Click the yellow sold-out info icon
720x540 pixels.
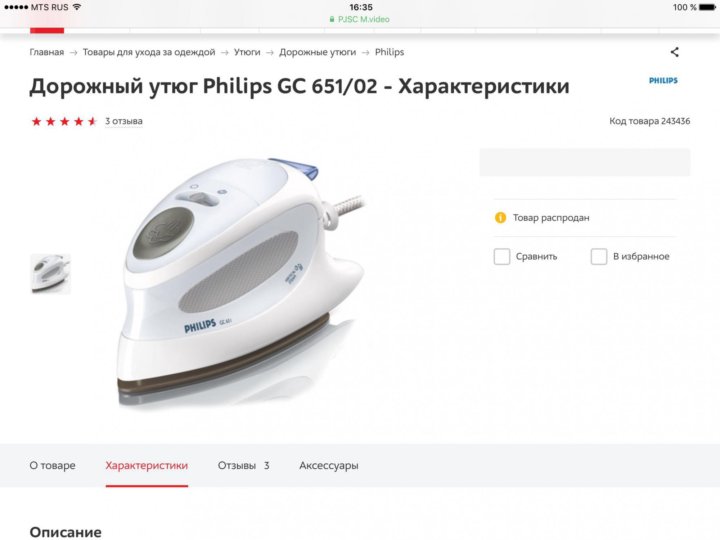(500, 218)
